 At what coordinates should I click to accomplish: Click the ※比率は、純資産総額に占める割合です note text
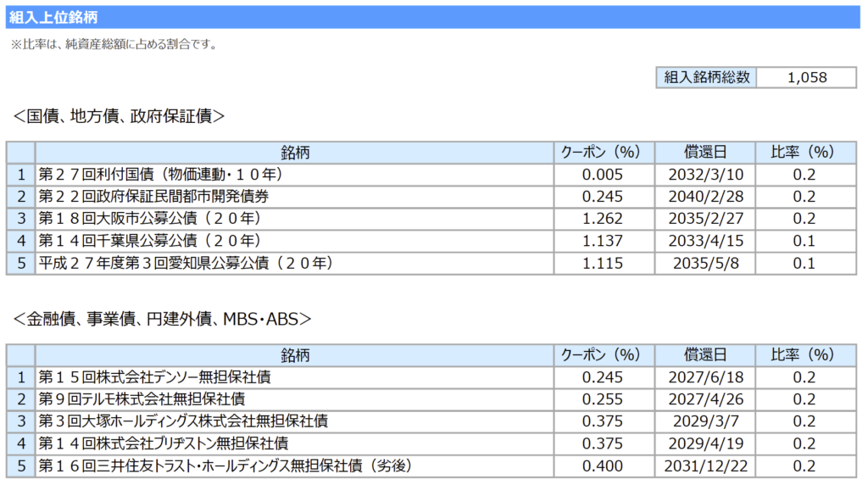point(114,45)
